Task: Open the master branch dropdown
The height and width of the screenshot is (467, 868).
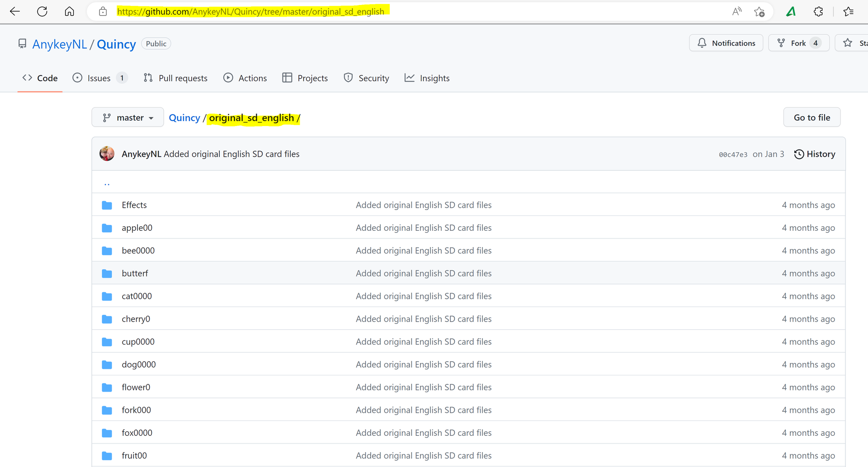Action: click(x=127, y=117)
